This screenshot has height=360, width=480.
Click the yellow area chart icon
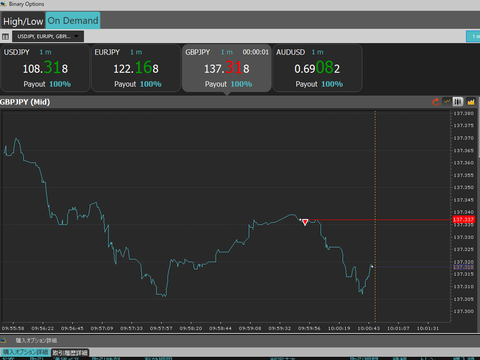[471, 102]
